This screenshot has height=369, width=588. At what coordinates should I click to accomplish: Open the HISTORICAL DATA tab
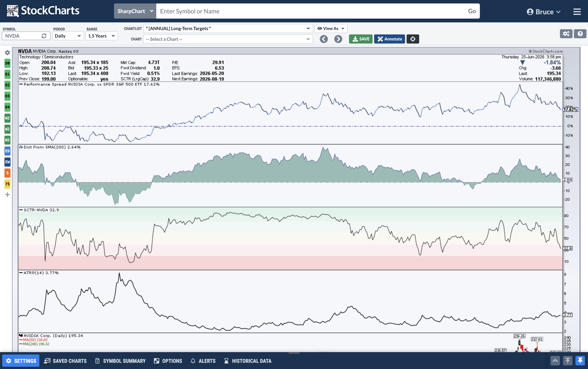(x=248, y=361)
